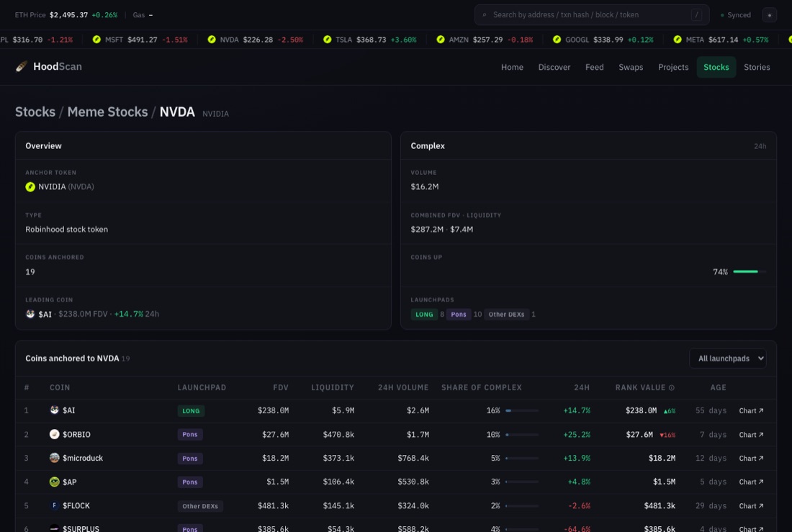This screenshot has width=792, height=532.
Task: Click the MSFT ticker icon
Action: click(96, 40)
